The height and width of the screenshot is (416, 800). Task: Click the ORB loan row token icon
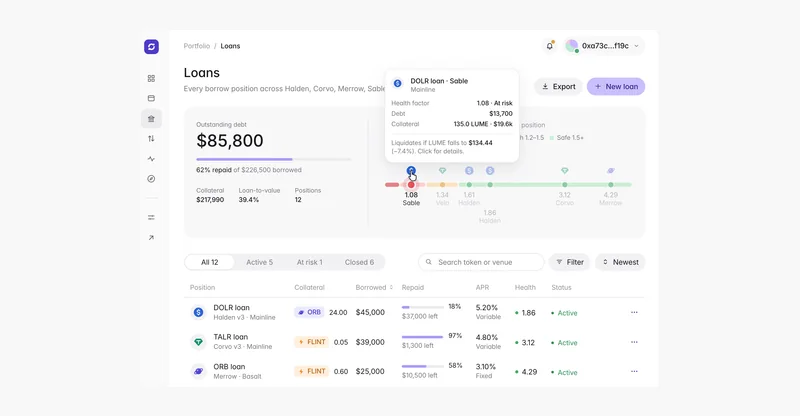point(198,371)
